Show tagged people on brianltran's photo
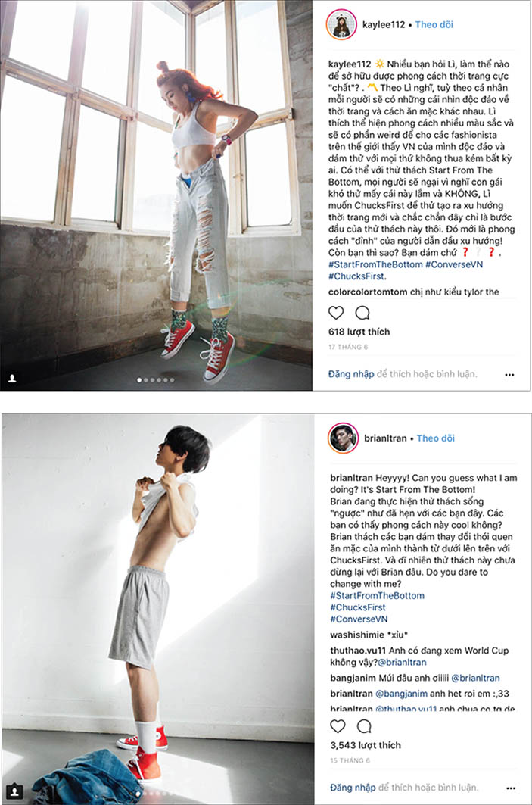Image resolution: width=532 pixels, height=805 pixels. (x=15, y=791)
